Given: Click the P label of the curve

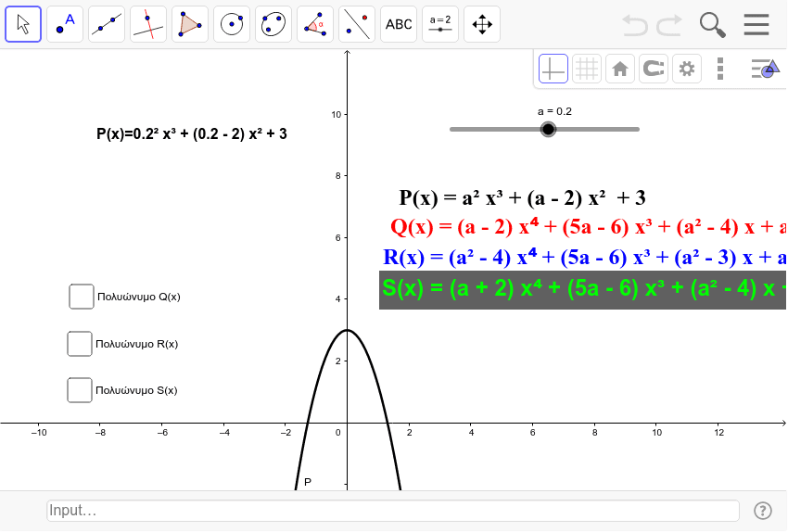Looking at the screenshot, I should 308,482.
